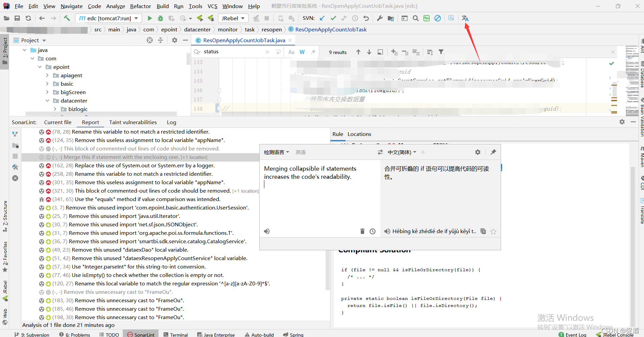
Task: Open the 6: Problems tool window button
Action: pyautogui.click(x=75, y=334)
